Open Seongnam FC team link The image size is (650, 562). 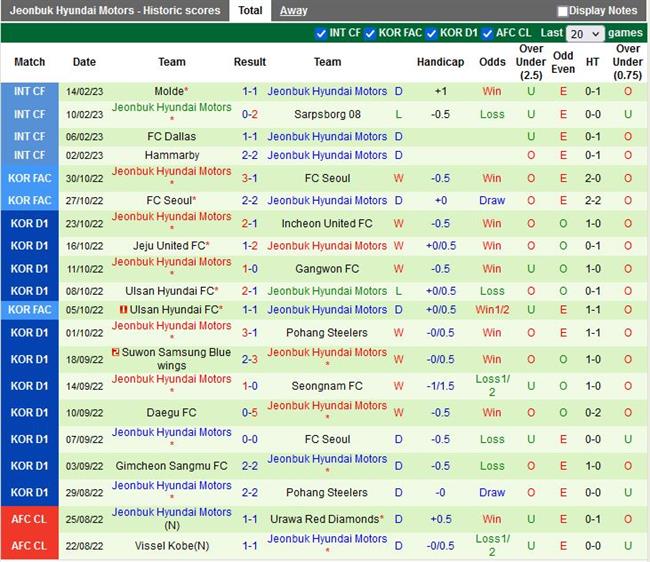click(x=327, y=386)
